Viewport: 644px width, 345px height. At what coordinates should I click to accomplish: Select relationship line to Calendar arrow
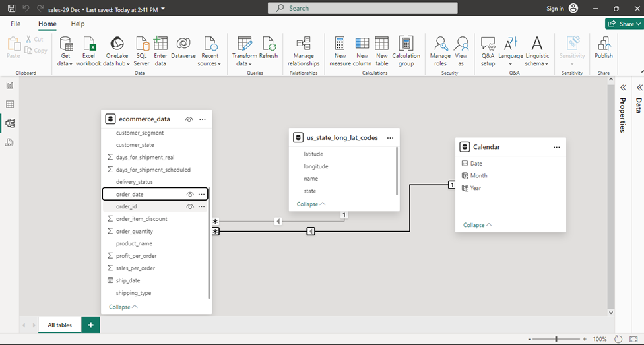coord(311,232)
